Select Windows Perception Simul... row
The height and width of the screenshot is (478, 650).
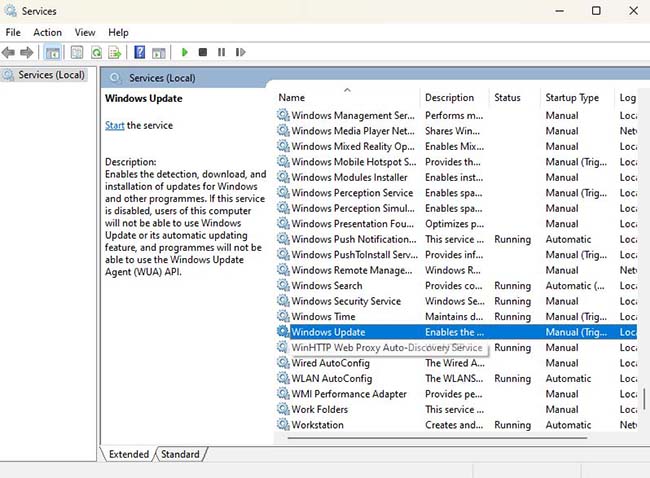click(x=456, y=208)
